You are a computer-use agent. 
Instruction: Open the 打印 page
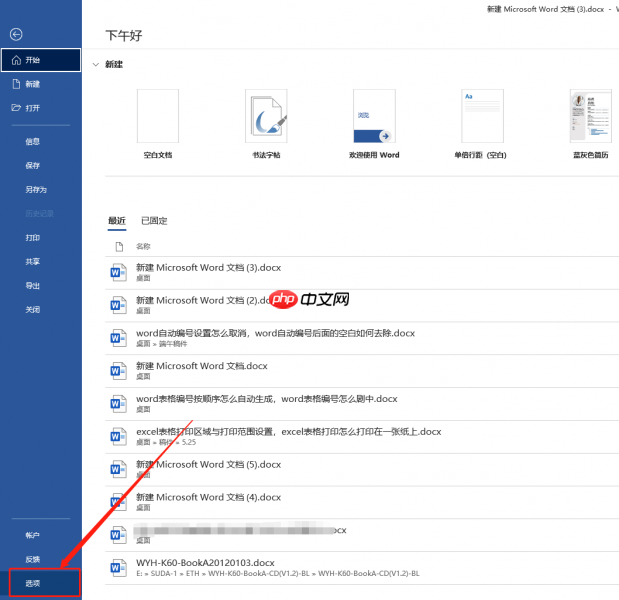tap(32, 238)
